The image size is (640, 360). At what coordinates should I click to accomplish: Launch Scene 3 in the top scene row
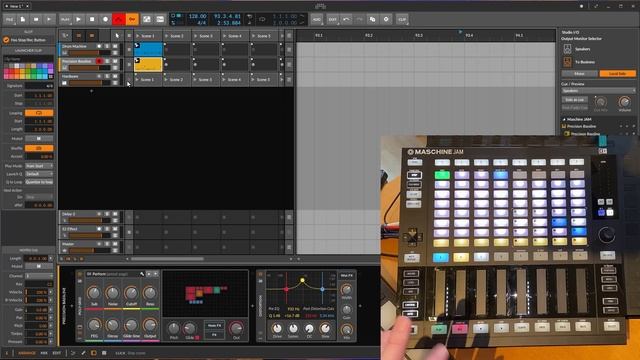click(x=206, y=36)
